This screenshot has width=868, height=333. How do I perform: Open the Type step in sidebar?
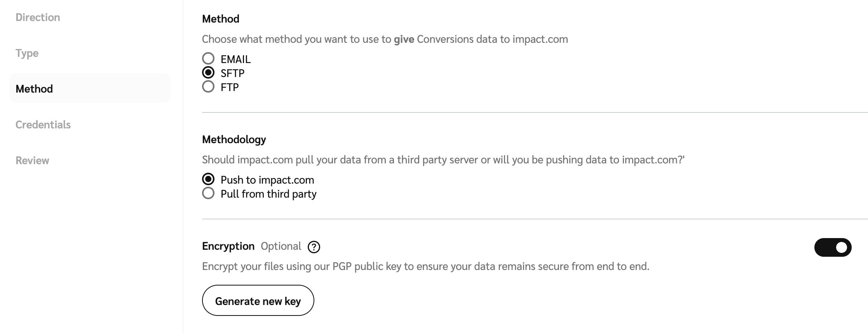click(x=27, y=53)
